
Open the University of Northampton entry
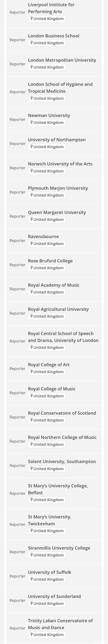point(57,140)
